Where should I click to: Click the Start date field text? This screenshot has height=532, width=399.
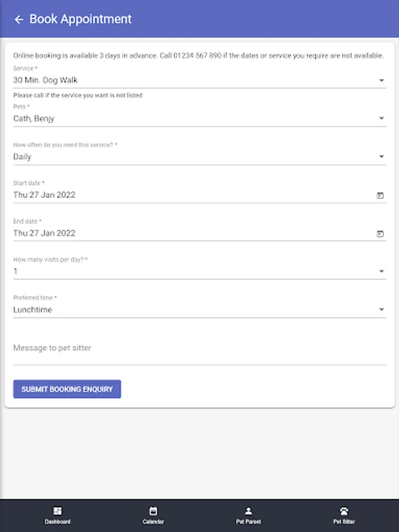(x=44, y=195)
